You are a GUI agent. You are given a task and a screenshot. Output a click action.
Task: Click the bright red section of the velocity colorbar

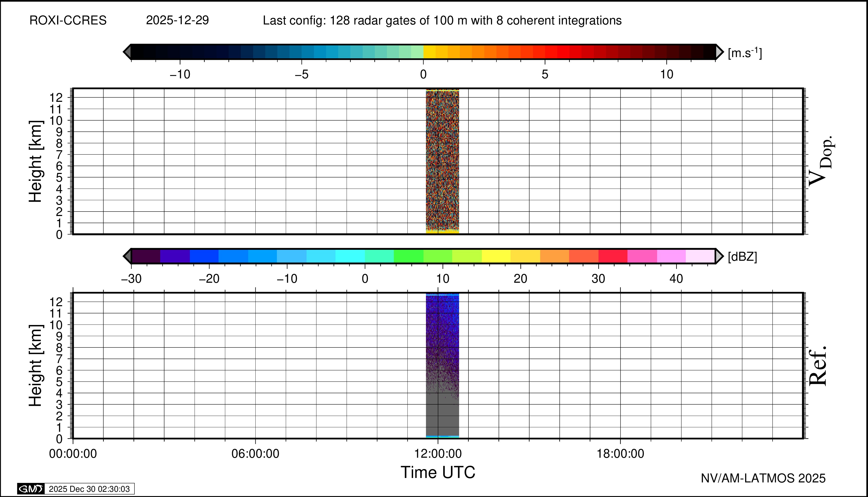point(563,52)
